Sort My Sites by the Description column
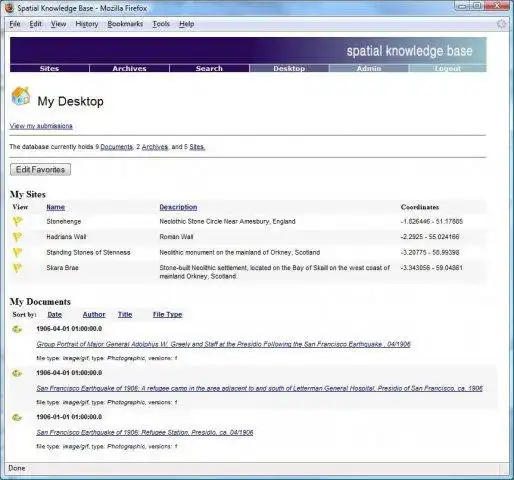 [x=178, y=207]
